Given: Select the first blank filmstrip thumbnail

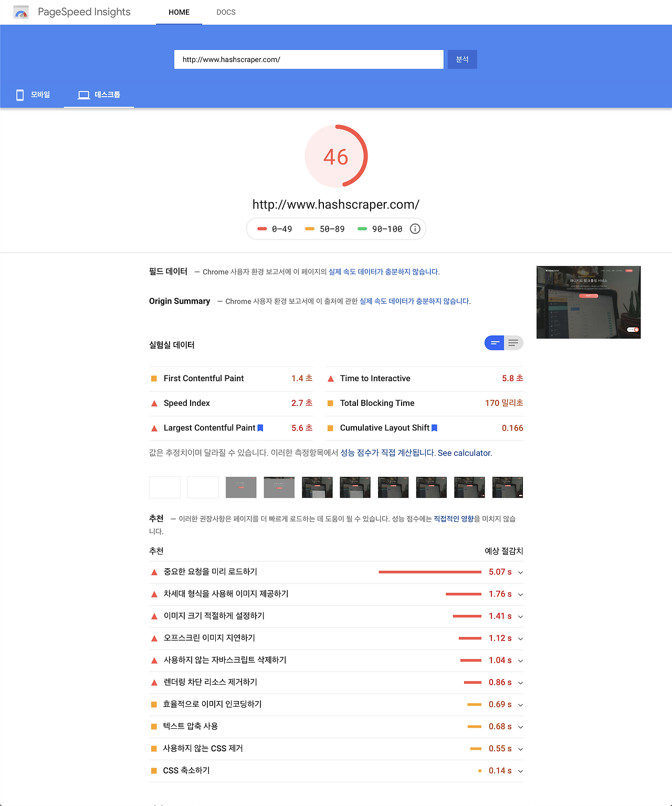Looking at the screenshot, I should [165, 487].
